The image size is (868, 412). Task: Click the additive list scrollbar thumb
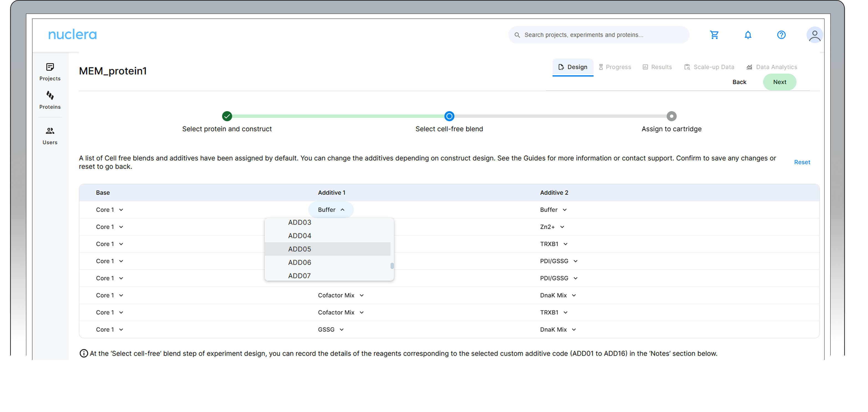coord(392,266)
